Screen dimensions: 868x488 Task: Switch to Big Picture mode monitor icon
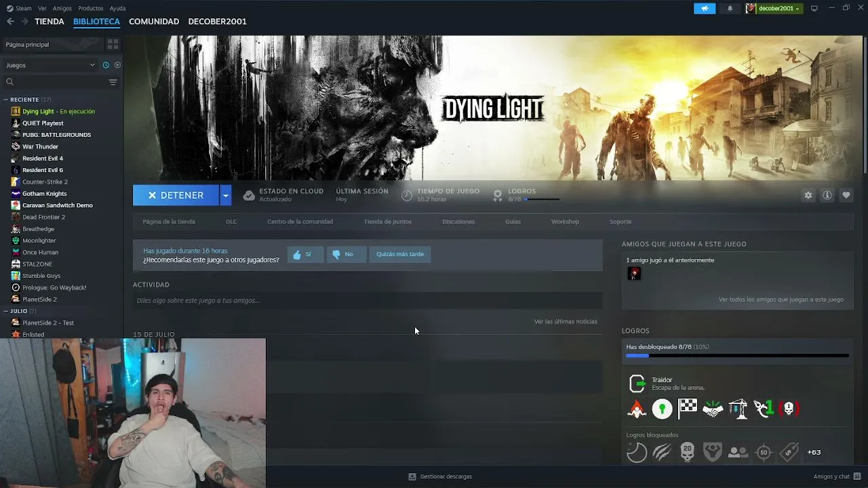[x=814, y=8]
